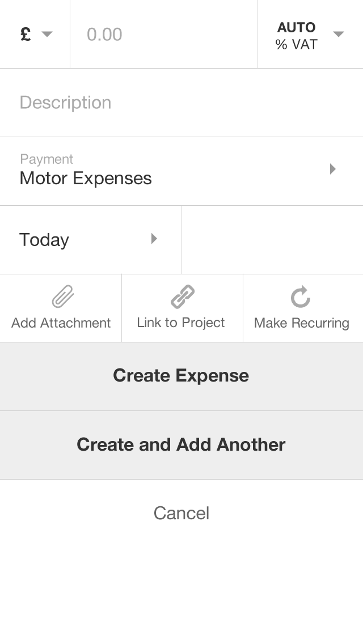
Task: Tap the empty cell beside Today
Action: [272, 240]
